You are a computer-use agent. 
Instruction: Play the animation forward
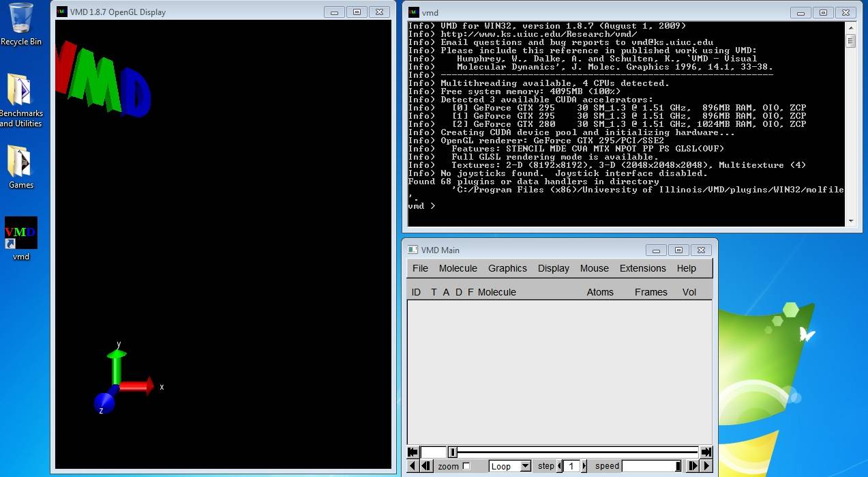pos(706,466)
